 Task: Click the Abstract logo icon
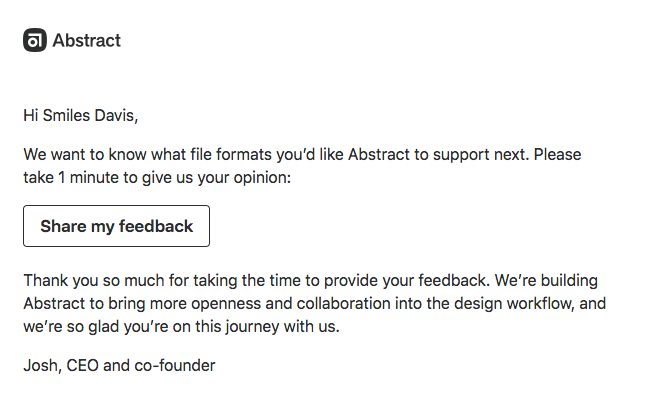coord(35,41)
